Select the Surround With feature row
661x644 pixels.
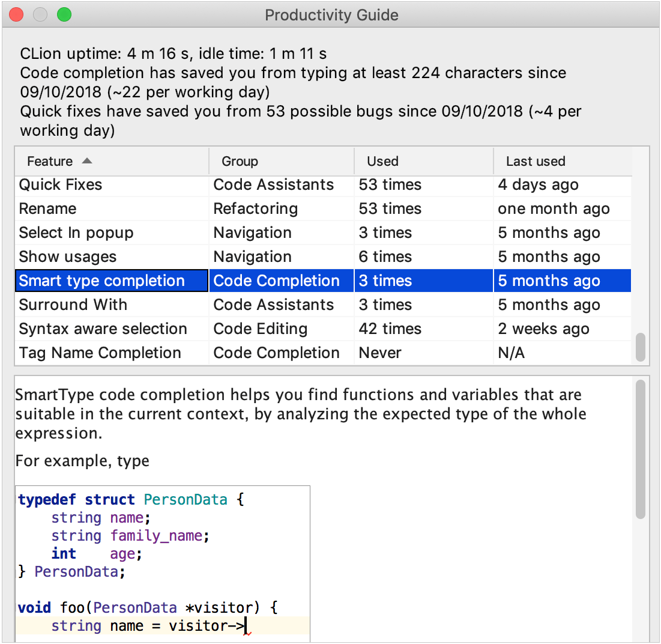click(x=324, y=305)
